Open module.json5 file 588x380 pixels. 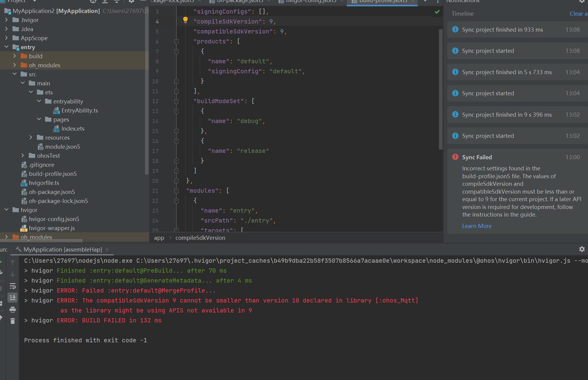[x=62, y=147]
